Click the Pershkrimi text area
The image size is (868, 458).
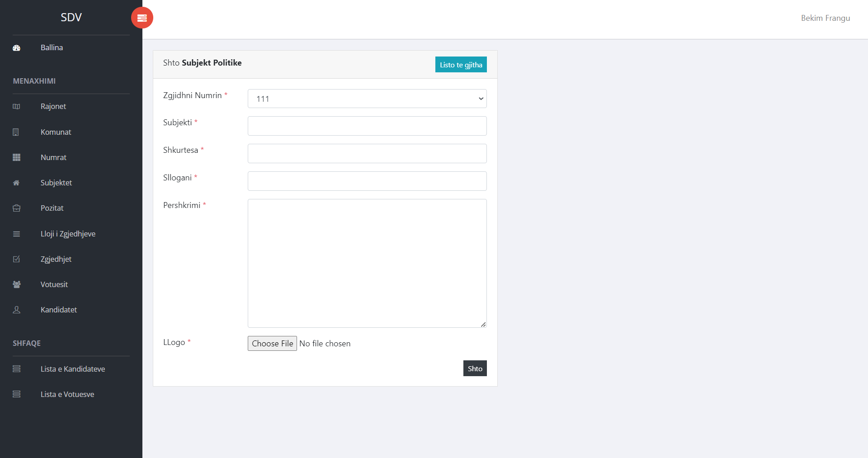(x=367, y=263)
